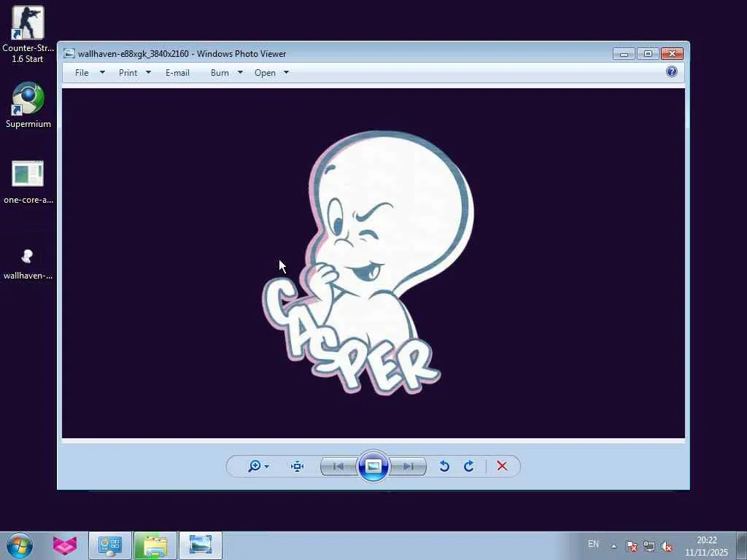This screenshot has height=560, width=747.
Task: Open the Windows Explorer taskbar button
Action: click(155, 545)
